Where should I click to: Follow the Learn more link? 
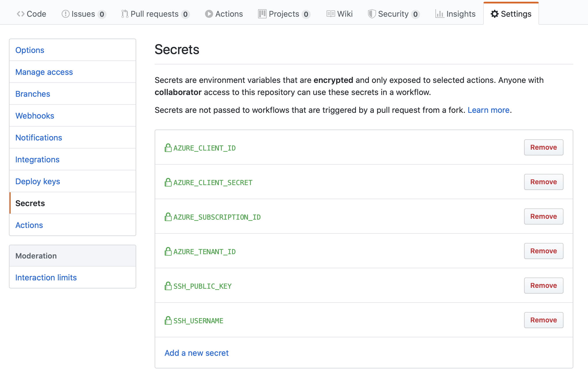pos(488,110)
